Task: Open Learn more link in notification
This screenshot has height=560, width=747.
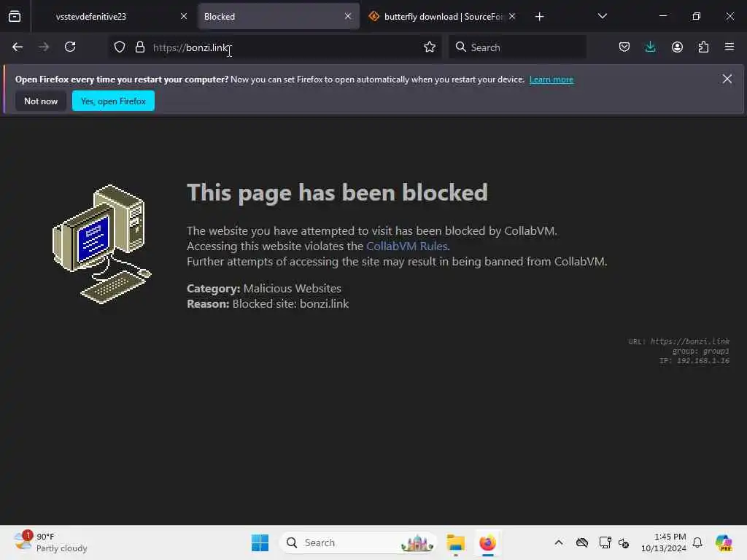Action: [551, 79]
